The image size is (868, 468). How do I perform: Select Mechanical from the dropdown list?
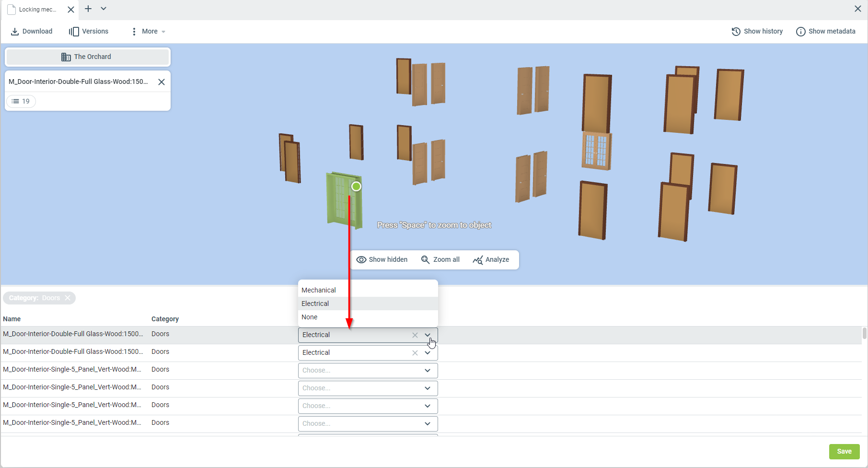319,290
